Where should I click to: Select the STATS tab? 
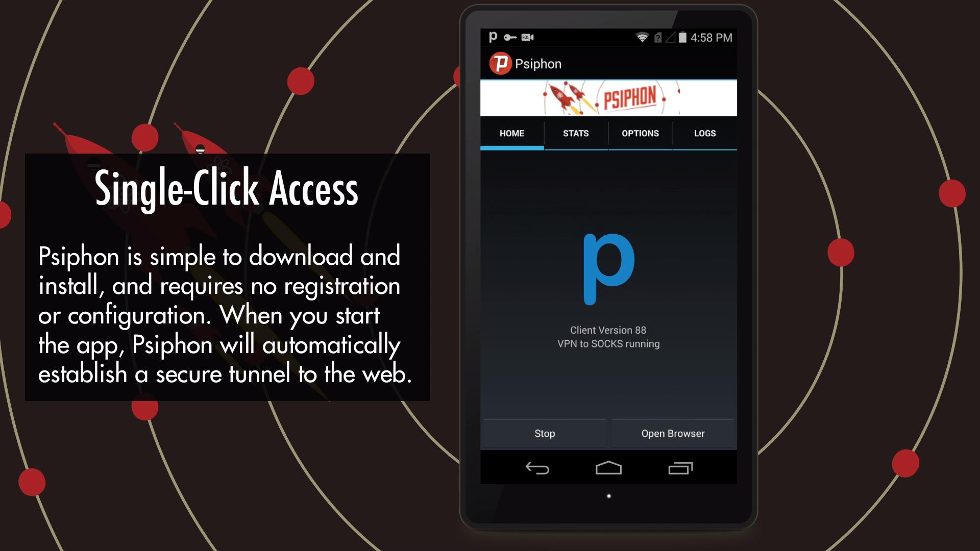coord(575,133)
